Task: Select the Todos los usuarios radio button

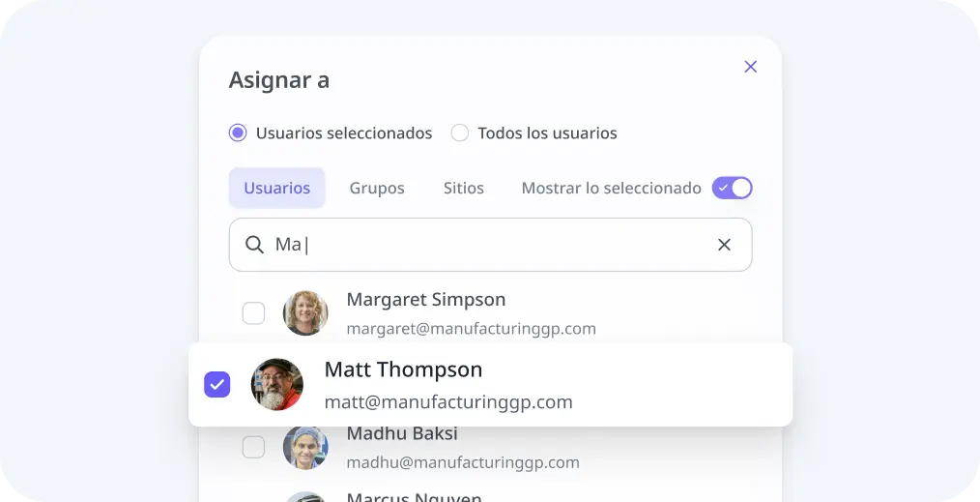Action: [x=460, y=133]
